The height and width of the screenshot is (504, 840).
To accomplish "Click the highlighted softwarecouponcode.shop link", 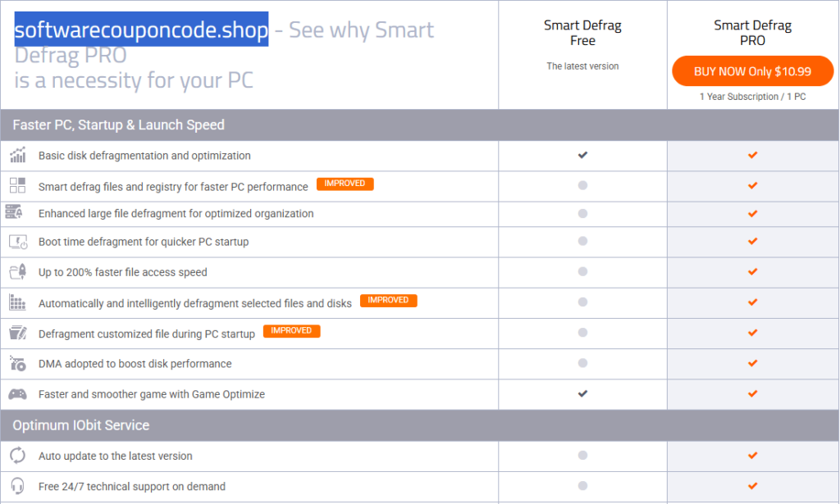I will 141,30.
